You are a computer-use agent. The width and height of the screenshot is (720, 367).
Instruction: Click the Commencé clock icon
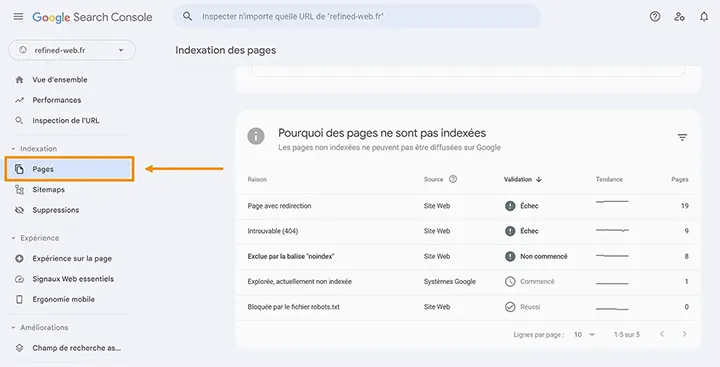coord(510,282)
